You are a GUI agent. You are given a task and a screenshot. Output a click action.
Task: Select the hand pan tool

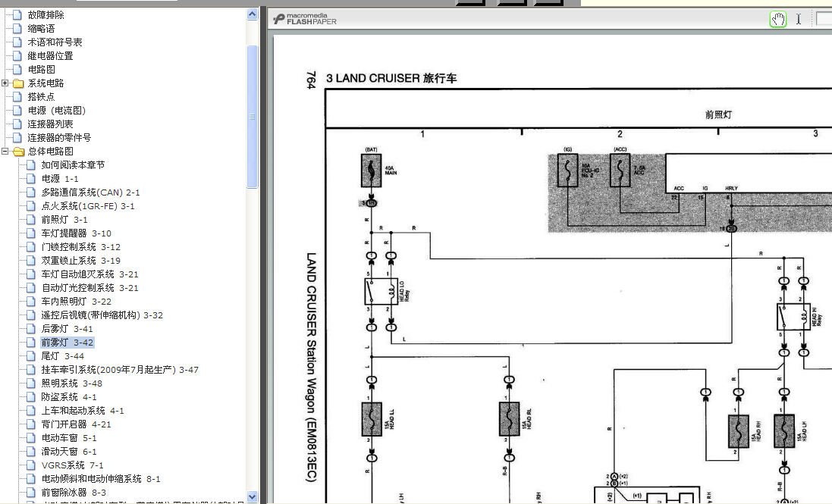(778, 20)
